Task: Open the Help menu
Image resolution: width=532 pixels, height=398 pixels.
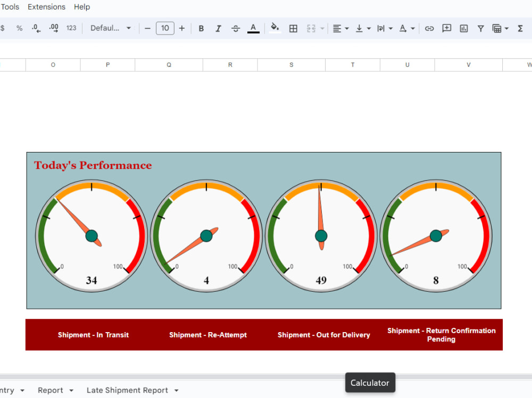Action: (82, 7)
